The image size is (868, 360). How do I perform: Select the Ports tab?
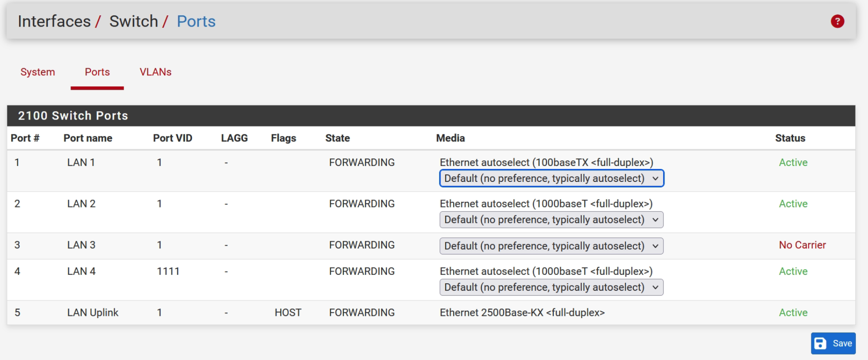pos(97,72)
